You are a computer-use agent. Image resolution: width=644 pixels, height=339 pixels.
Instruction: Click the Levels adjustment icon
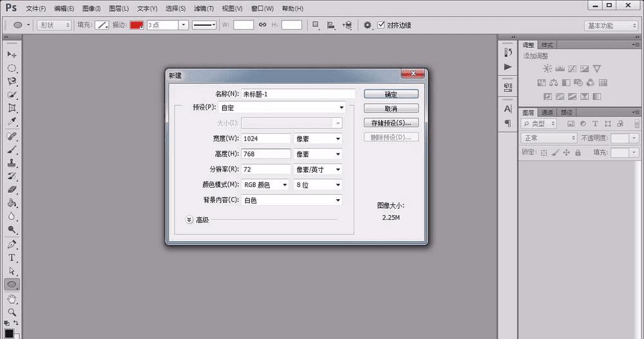click(x=560, y=68)
